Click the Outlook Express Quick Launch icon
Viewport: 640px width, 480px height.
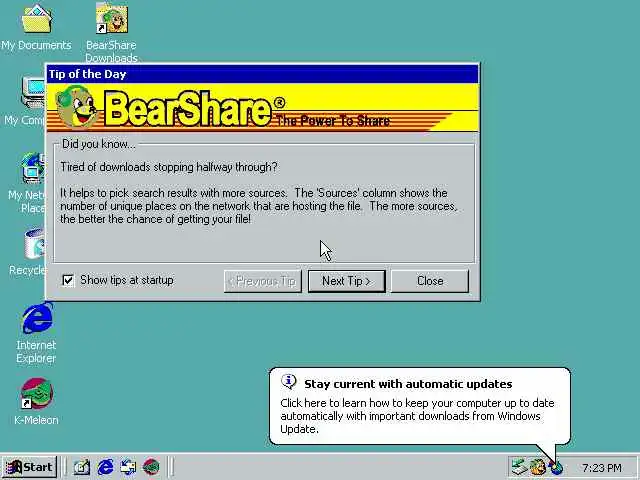point(128,467)
